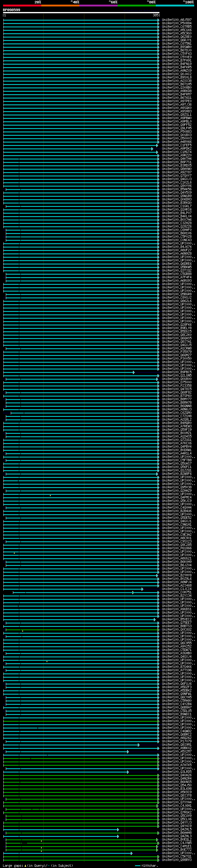Select the UniRef100_A9RKD8 label
197x868 pixels.
(177, 91)
